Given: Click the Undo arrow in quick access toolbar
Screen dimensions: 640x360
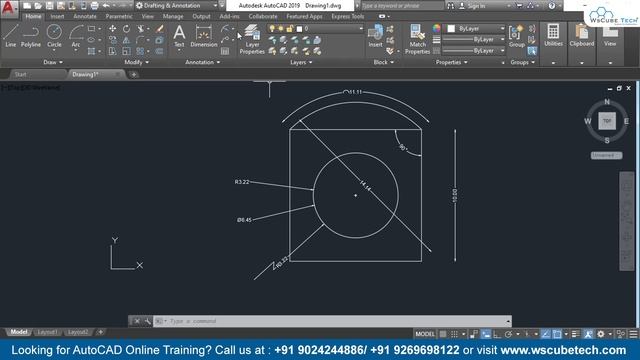Looking at the screenshot, I should (x=106, y=6).
